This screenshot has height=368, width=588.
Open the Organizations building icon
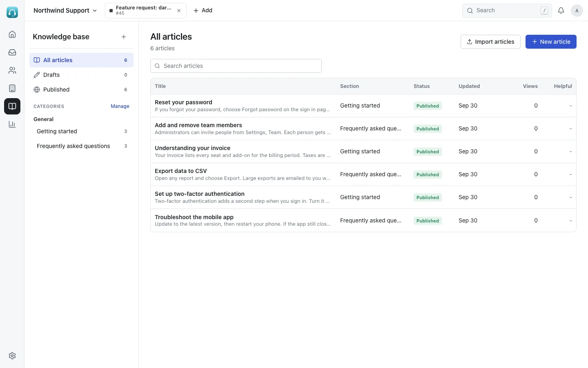click(12, 88)
